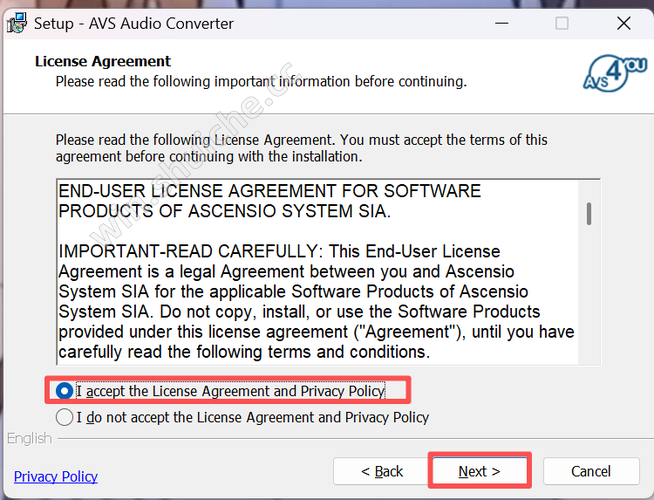
Task: Proceed by clicking Next
Action: (x=479, y=471)
